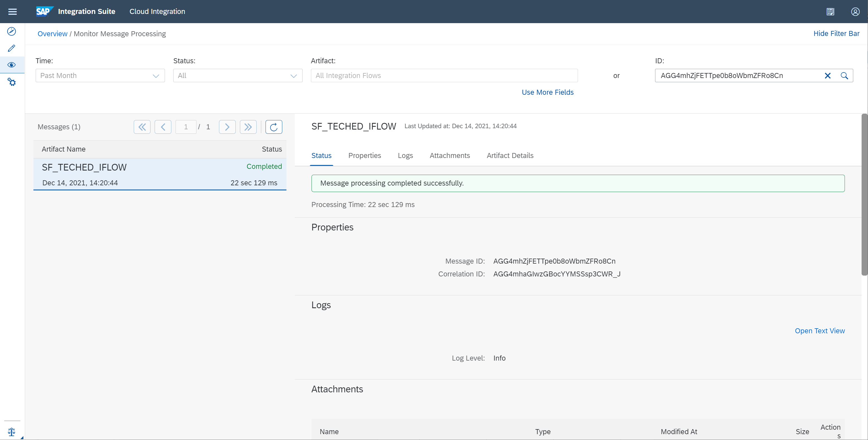Open the Settings gears icon in sidebar

tap(11, 82)
